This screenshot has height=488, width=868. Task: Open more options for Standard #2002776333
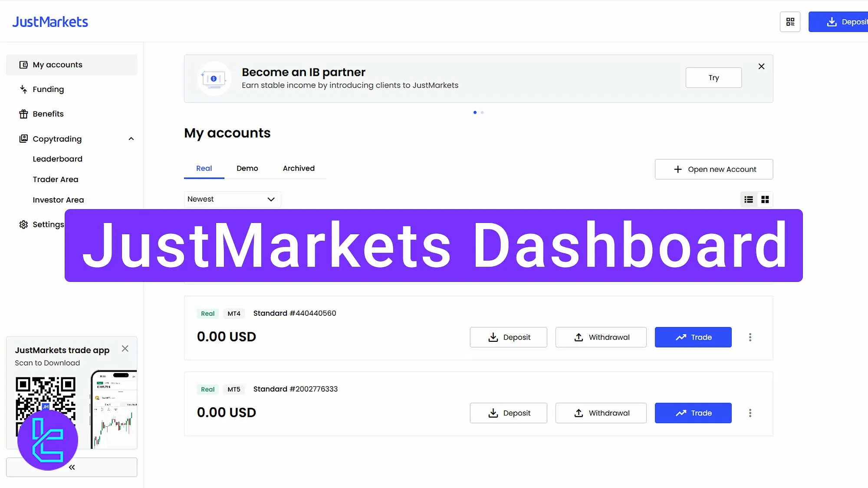coord(750,413)
